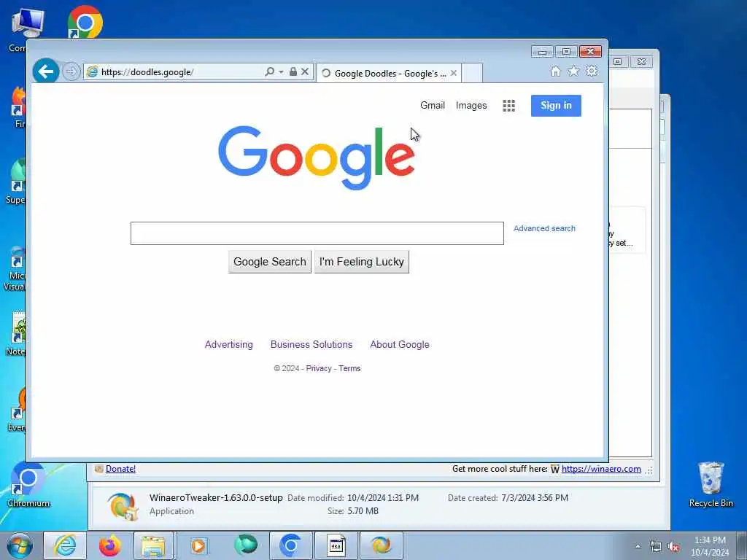Image resolution: width=747 pixels, height=560 pixels.
Task: Close the Google Doodles tab
Action: click(454, 73)
